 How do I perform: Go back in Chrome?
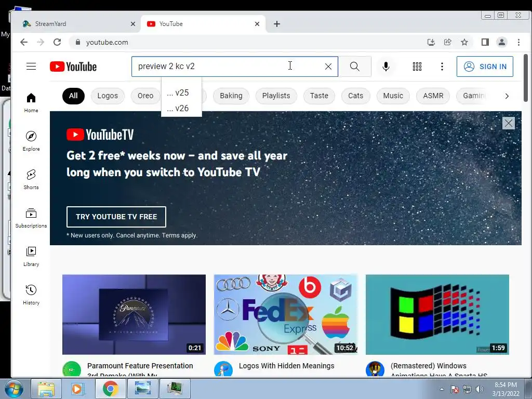(24, 42)
